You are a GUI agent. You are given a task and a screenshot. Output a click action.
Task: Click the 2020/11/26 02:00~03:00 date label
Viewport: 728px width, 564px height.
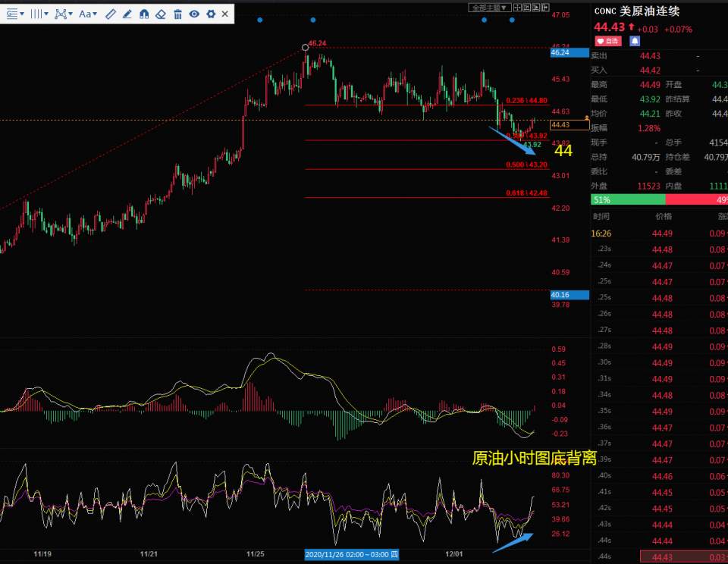click(351, 554)
